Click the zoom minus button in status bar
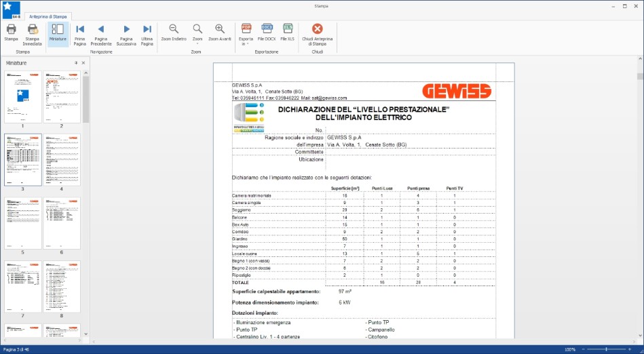 click(582, 349)
